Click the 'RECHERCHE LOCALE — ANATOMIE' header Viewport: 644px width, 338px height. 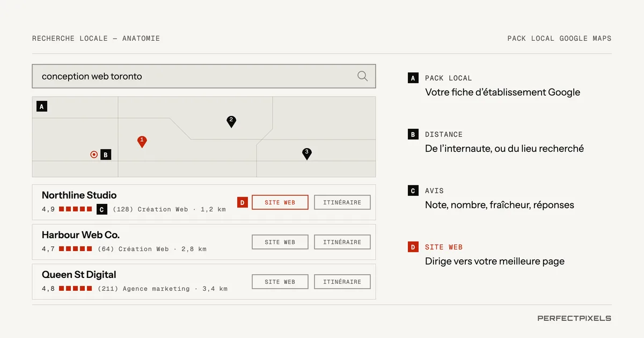coord(96,38)
